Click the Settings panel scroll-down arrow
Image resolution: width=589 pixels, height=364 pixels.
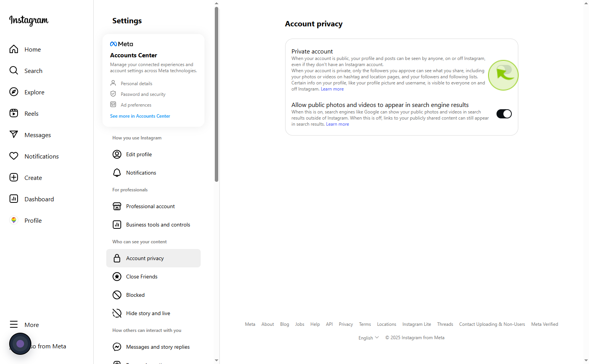click(216, 360)
